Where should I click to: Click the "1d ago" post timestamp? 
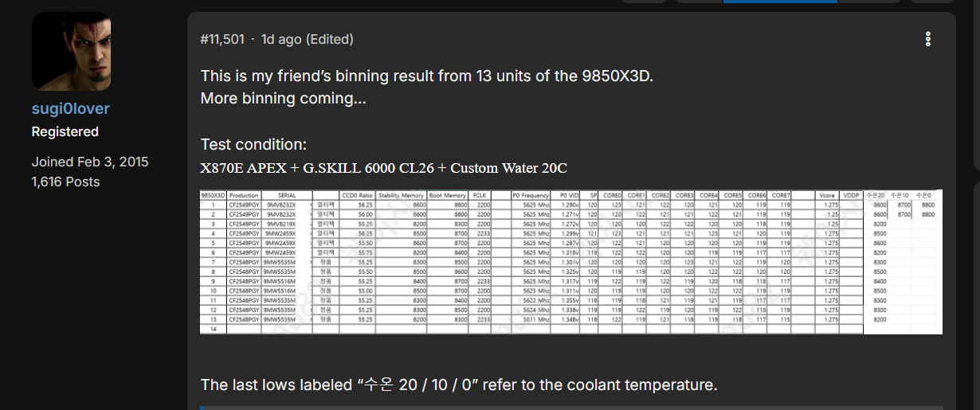[280, 39]
